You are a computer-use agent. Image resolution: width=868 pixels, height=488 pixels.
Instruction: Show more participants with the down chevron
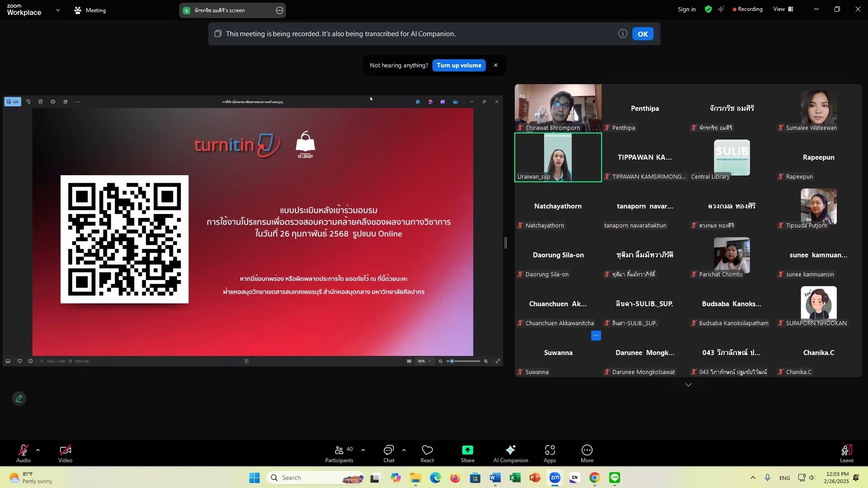coord(688,385)
